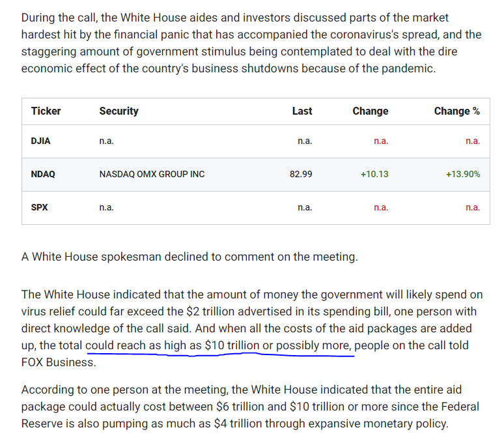Viewport: 504px width, 447px height.
Task: Click the DJIA row's Security n.a. cell
Action: (106, 141)
